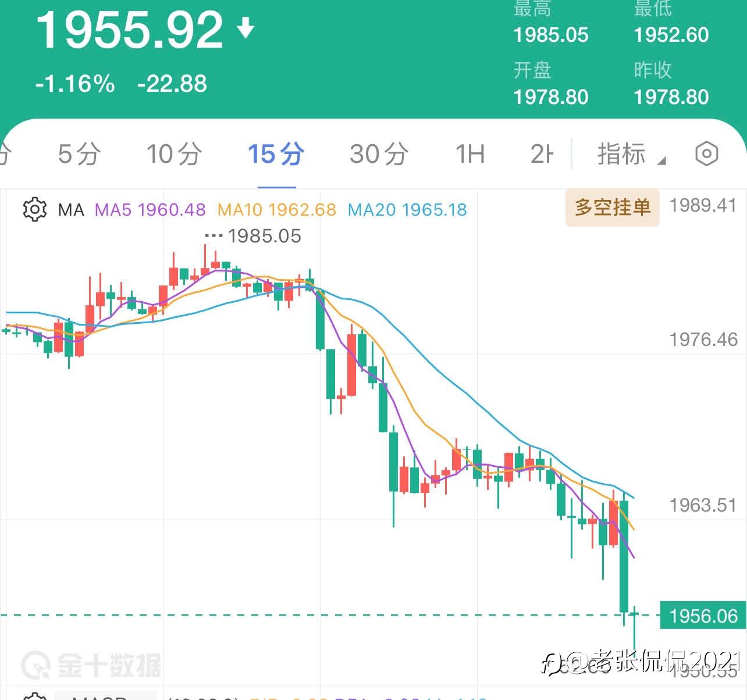
Task: Select the 10分 timeframe tab
Action: 174,154
